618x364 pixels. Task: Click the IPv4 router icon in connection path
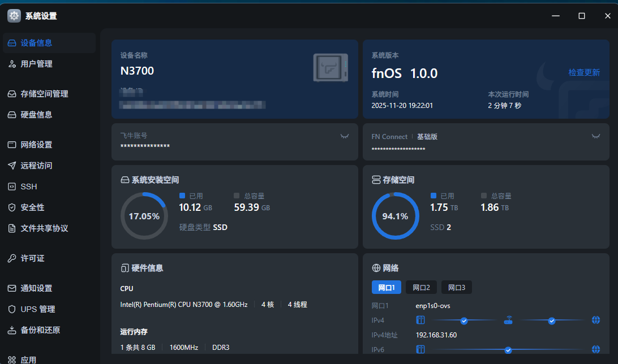[508, 320]
